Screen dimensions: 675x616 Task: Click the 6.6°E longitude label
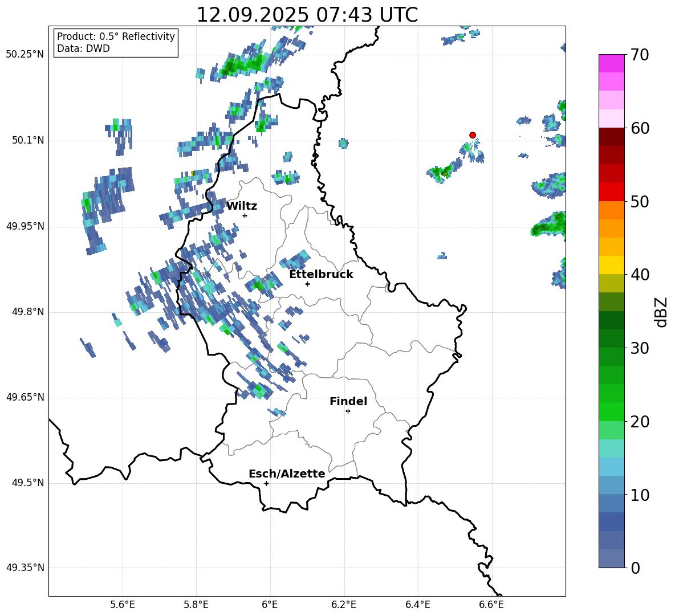pos(491,605)
